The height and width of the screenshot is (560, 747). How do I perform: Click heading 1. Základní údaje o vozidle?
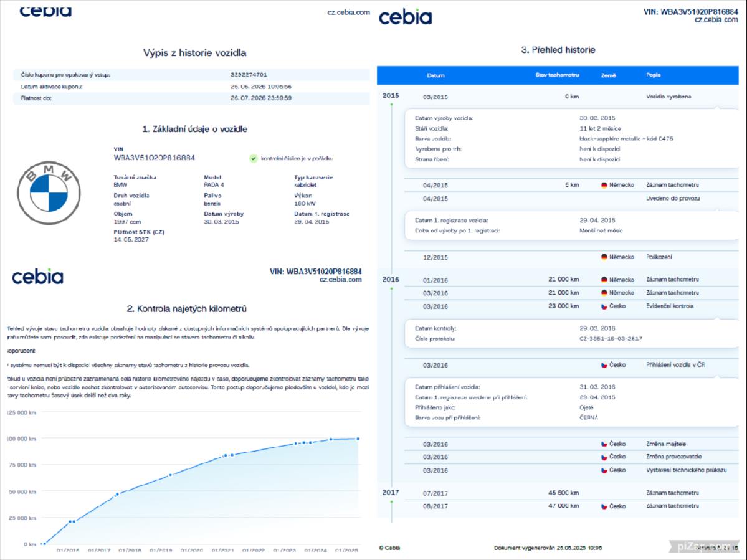pos(194,129)
